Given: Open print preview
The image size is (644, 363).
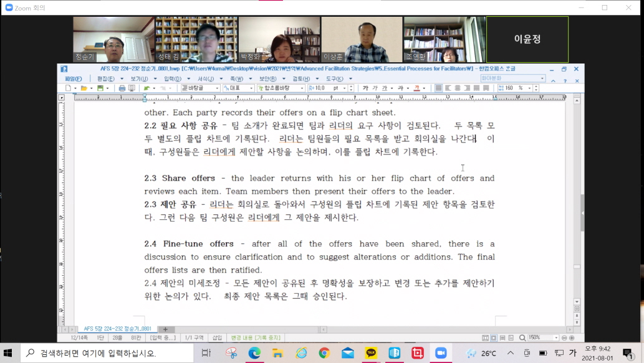Looking at the screenshot, I should [x=132, y=88].
